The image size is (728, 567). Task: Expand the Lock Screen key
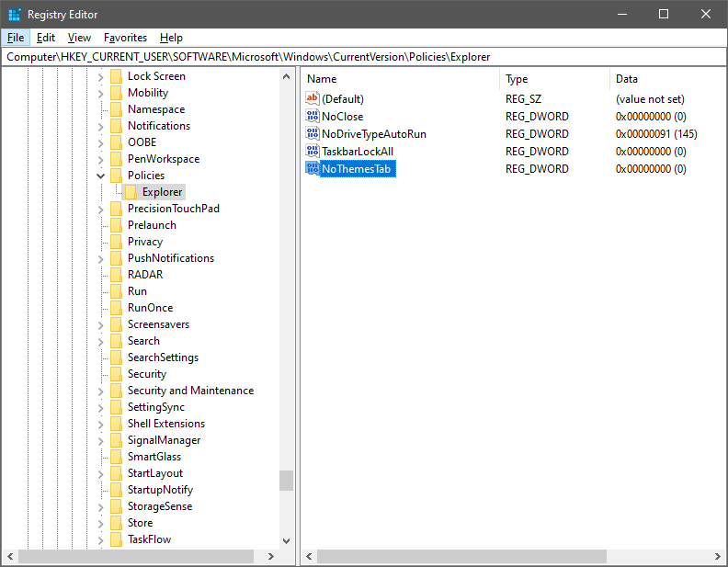[100, 76]
